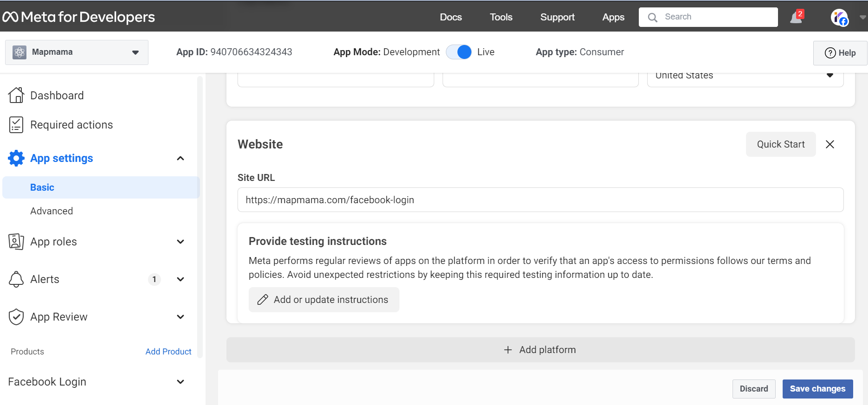Open the Dashboard page
868x405 pixels.
57,96
